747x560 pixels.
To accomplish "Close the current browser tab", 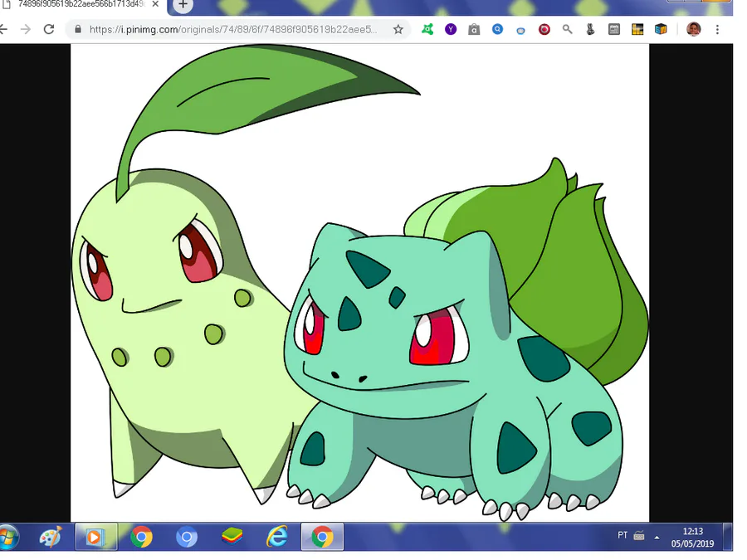I will click(x=155, y=4).
